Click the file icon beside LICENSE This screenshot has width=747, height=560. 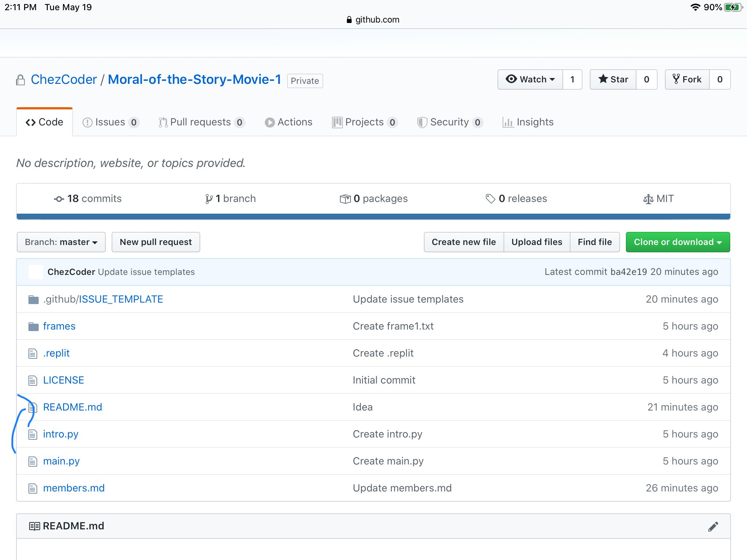click(33, 380)
